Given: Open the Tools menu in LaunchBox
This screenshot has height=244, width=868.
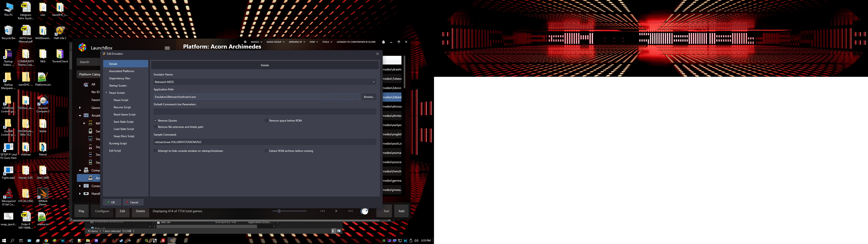Looking at the screenshot, I should pyautogui.click(x=327, y=42).
